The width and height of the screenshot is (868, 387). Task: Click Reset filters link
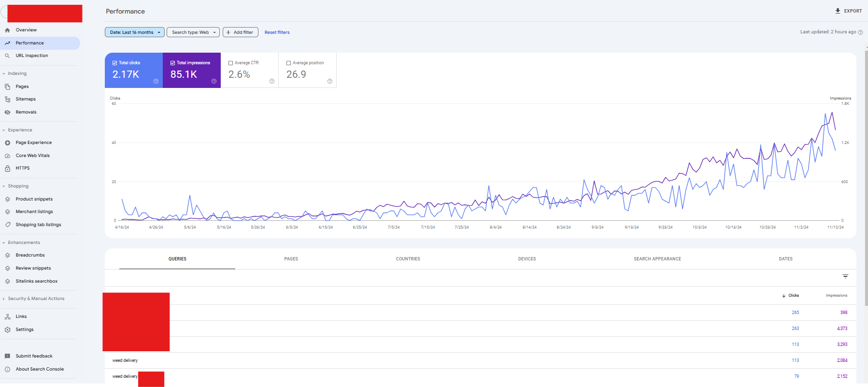pyautogui.click(x=277, y=32)
